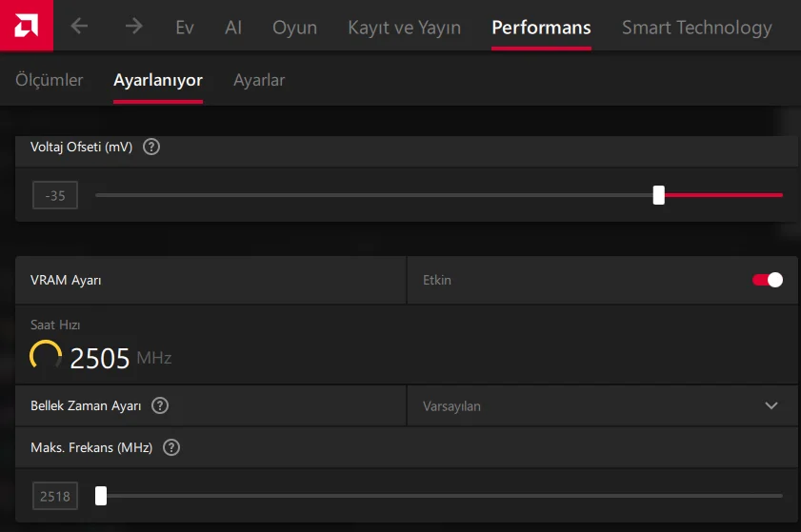Switch to the Ev tab
Image resolution: width=801 pixels, height=532 pixels.
tap(185, 28)
